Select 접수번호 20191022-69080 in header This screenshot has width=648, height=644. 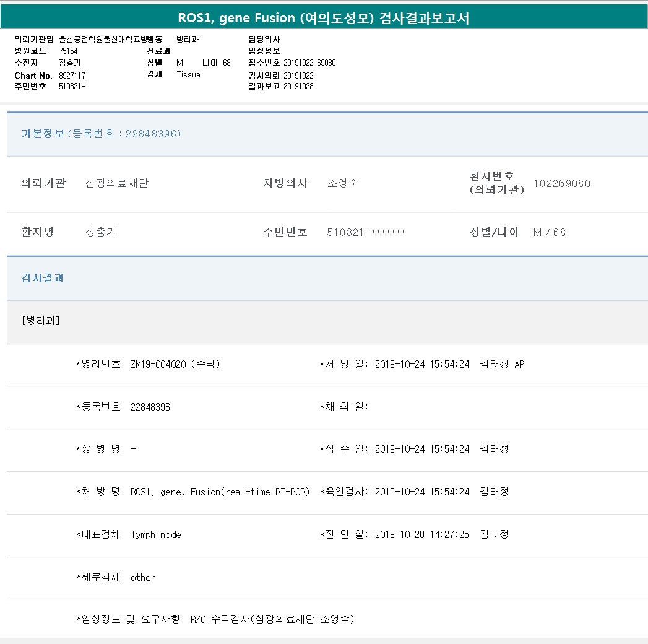[309, 63]
